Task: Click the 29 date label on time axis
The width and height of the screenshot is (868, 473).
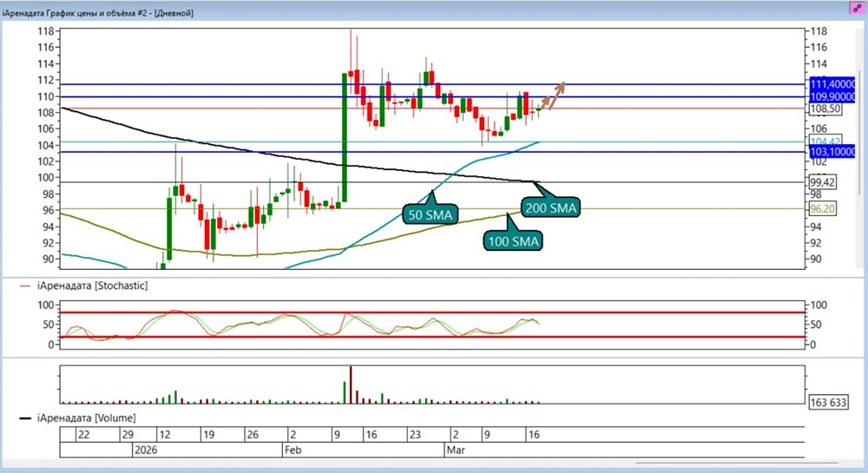Action: 128,434
